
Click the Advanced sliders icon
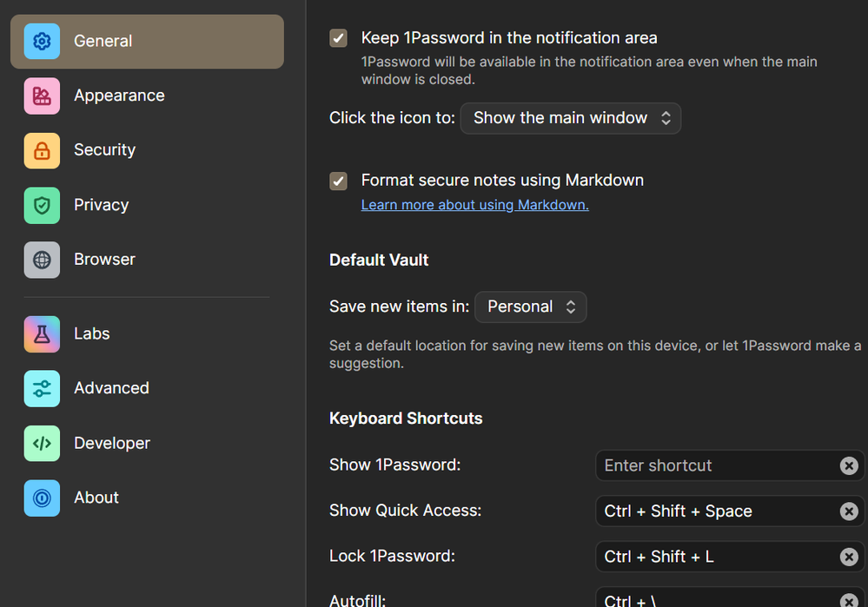click(x=42, y=388)
